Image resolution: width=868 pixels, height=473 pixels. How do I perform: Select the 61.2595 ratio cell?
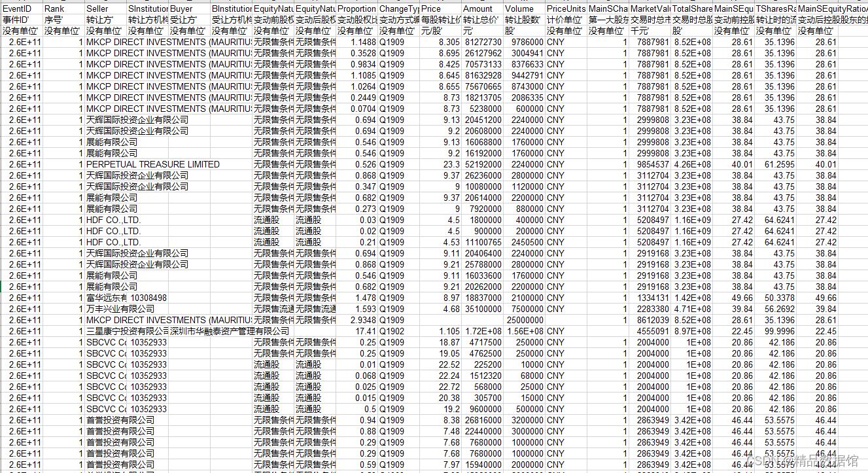click(775, 164)
